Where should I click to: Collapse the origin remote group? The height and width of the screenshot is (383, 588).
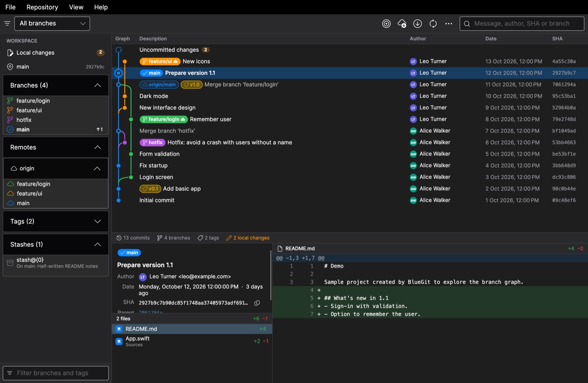56,168
